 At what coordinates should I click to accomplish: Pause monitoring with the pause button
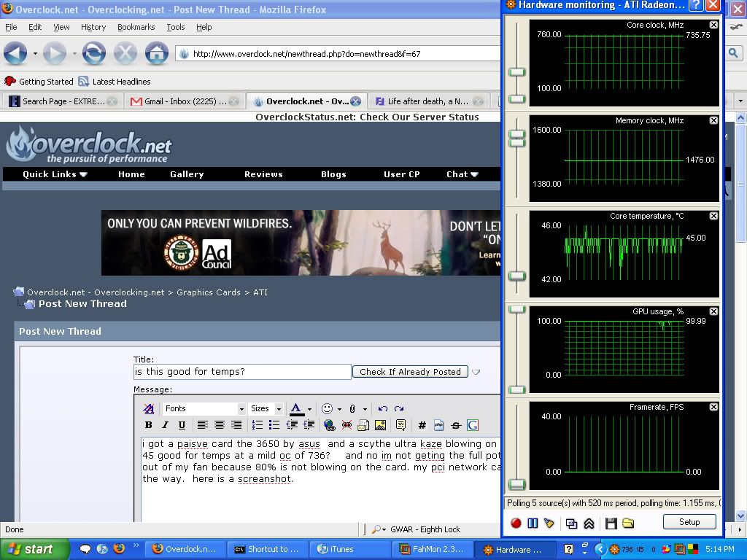tap(533, 523)
